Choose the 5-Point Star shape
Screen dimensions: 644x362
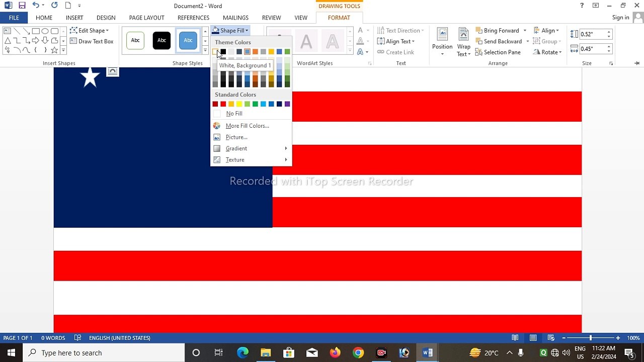pos(55,50)
